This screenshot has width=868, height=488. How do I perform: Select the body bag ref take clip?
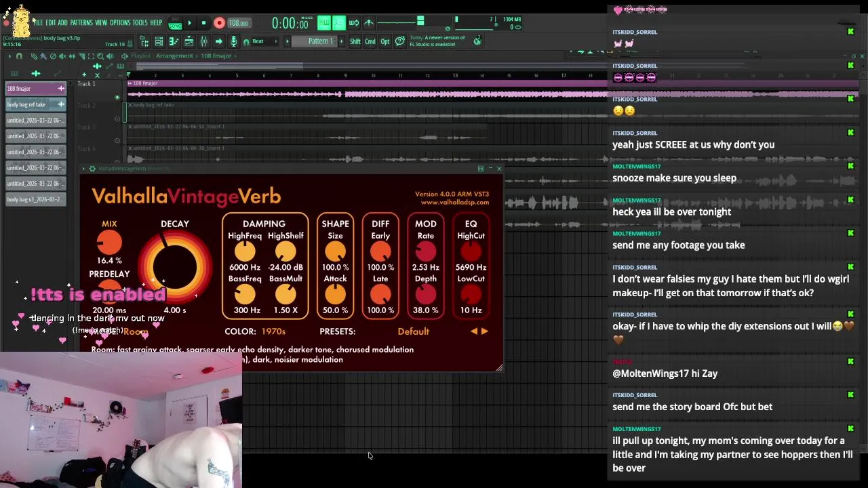coord(36,104)
